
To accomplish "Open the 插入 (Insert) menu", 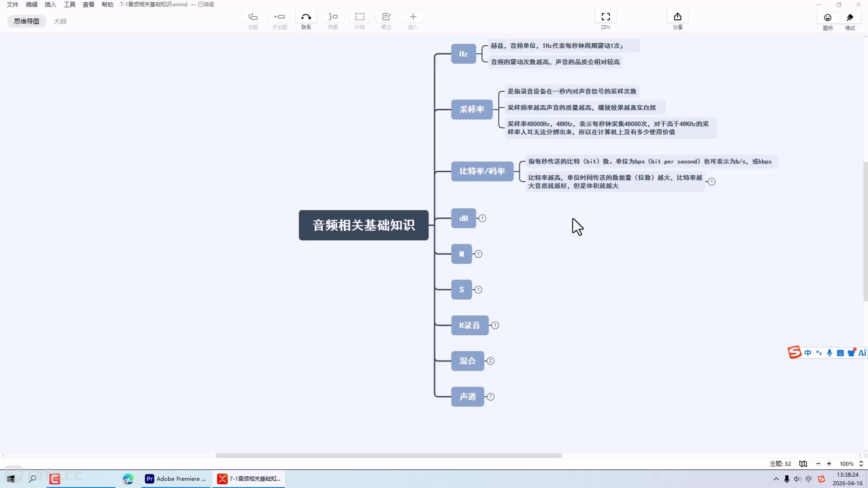I will (x=51, y=5).
